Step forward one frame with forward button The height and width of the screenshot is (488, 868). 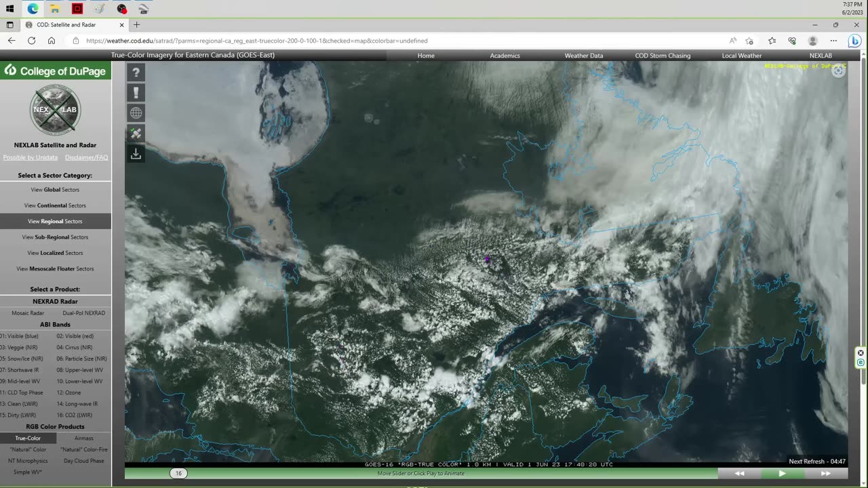coord(825,473)
